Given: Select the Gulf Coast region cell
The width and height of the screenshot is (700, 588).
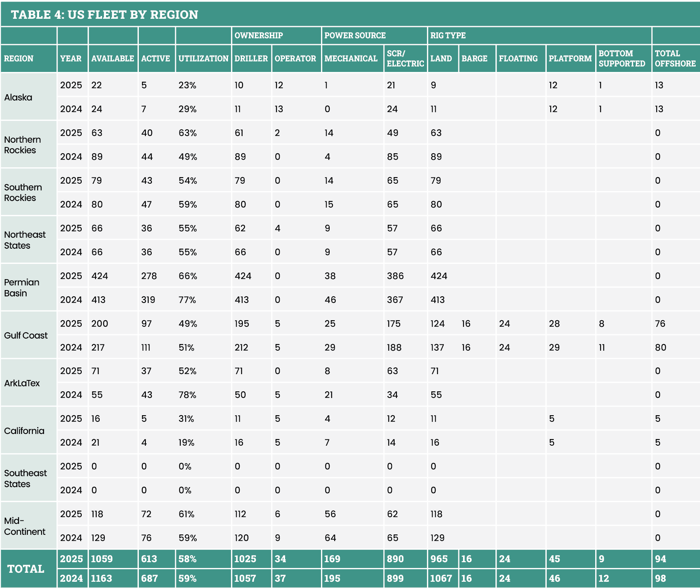Looking at the screenshot, I should tap(26, 335).
